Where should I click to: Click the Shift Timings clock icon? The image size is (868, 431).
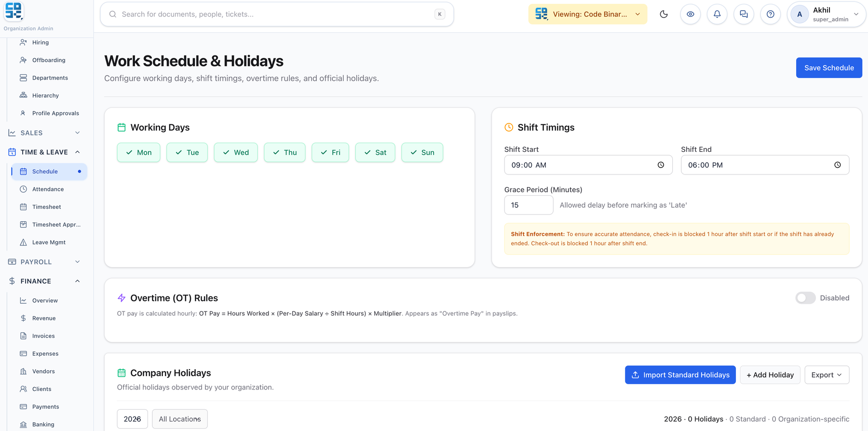[509, 127]
